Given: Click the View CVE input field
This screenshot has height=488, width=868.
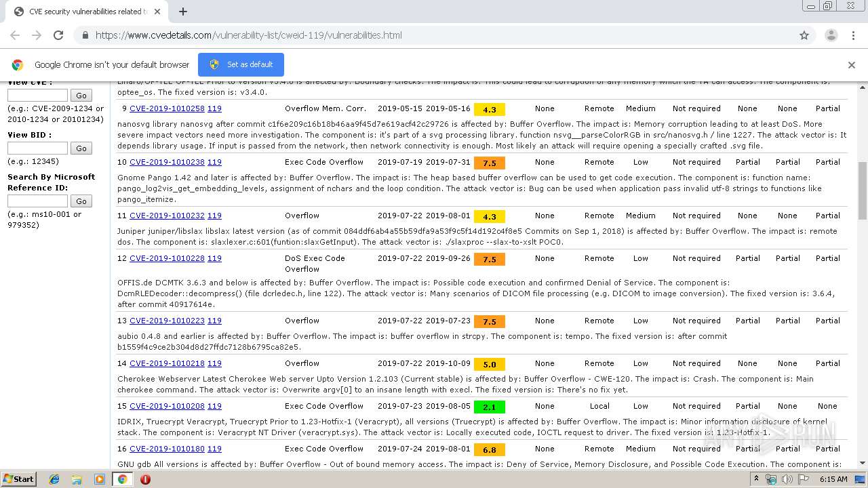Looking at the screenshot, I should [x=37, y=96].
